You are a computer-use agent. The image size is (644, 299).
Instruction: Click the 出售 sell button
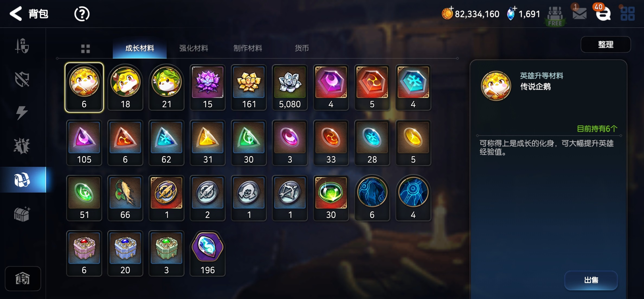point(591,280)
